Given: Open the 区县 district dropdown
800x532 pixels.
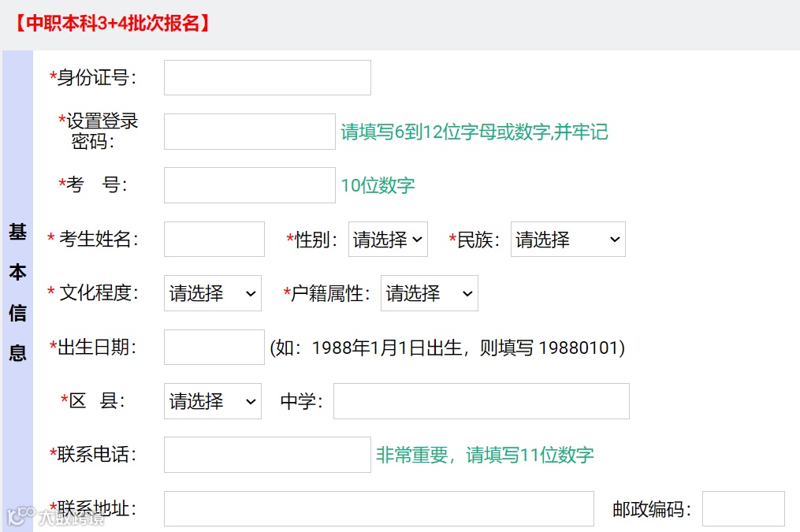Looking at the screenshot, I should pos(212,401).
